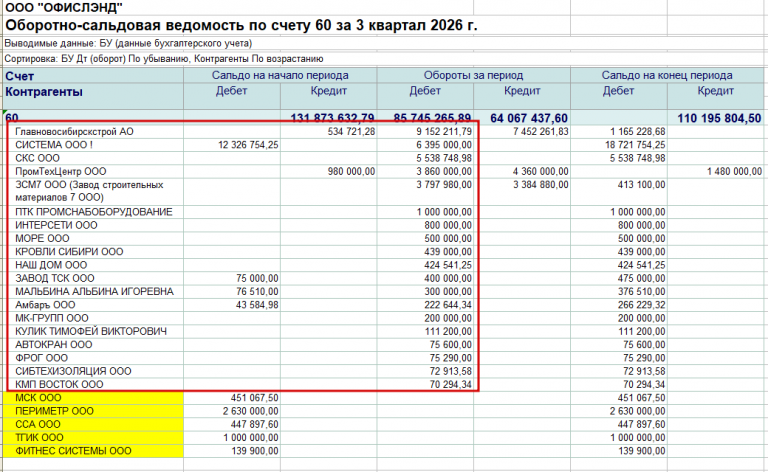The height and width of the screenshot is (472, 768).
Task: Select the Сортировка description row
Action: (164, 59)
